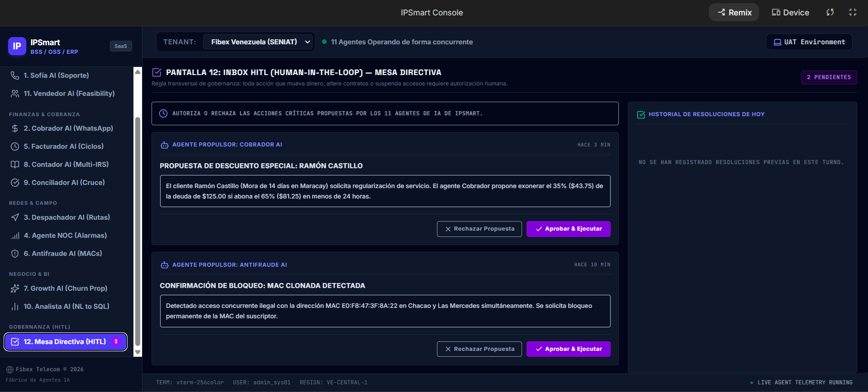The height and width of the screenshot is (392, 868).
Task: Open 1. Sofía AI (Soporte)
Action: coord(67,76)
